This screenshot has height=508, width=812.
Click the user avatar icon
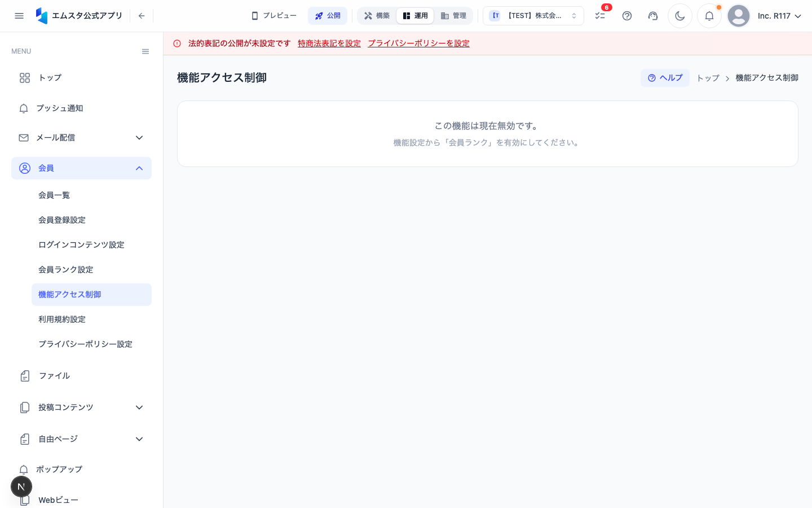pyautogui.click(x=739, y=16)
